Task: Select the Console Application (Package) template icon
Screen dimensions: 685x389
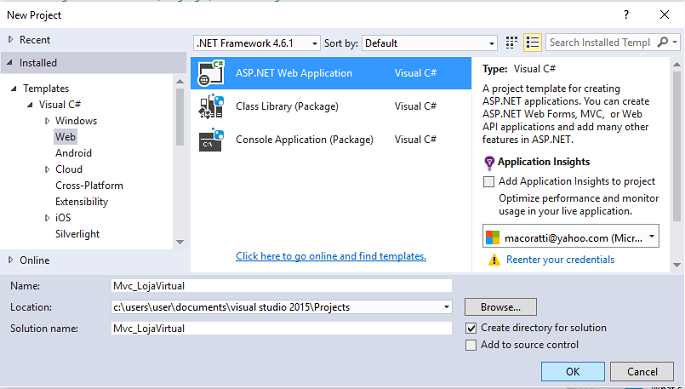Action: [x=211, y=139]
